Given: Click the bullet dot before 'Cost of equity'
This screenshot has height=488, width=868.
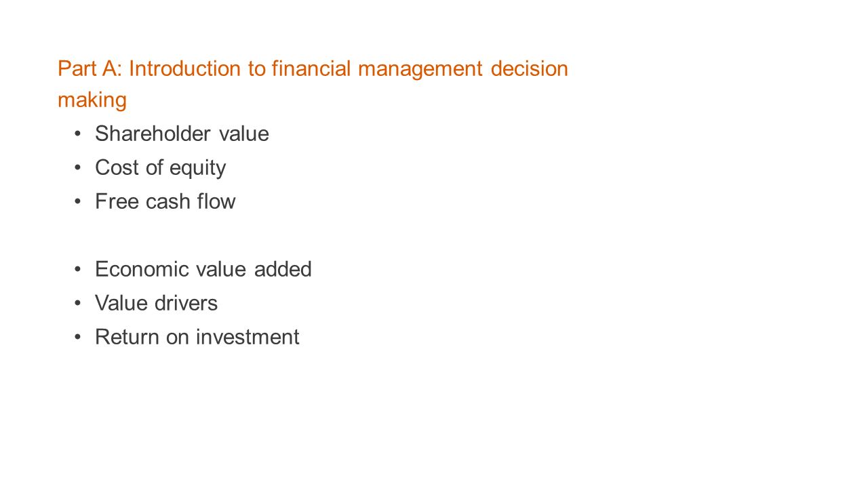Looking at the screenshot, I should [x=79, y=167].
